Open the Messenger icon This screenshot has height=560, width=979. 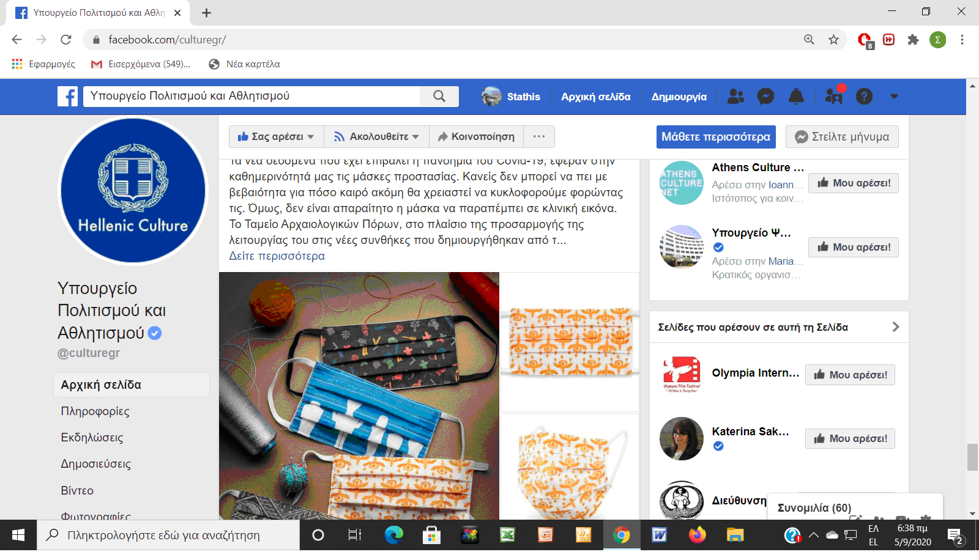tap(765, 97)
